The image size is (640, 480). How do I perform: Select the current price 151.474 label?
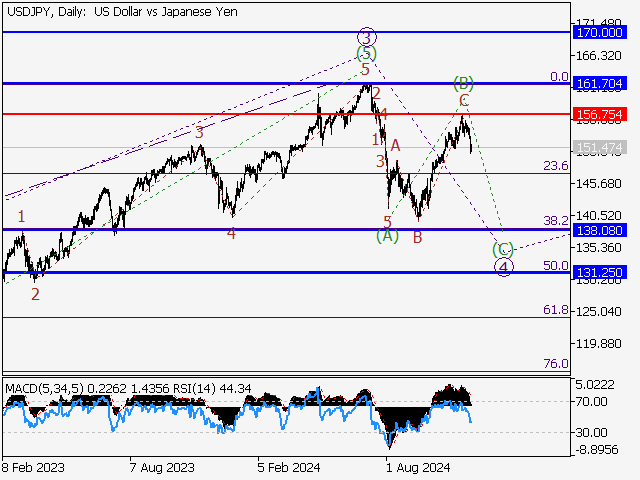click(x=600, y=148)
